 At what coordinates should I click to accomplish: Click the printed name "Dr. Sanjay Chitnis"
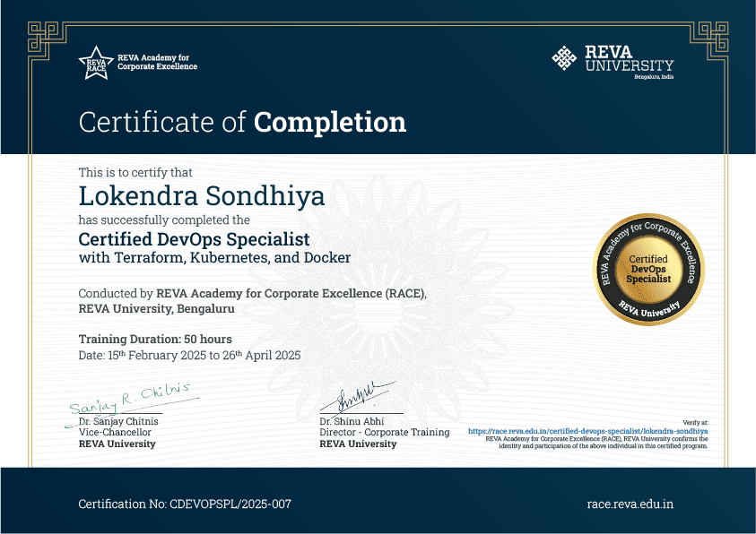118,421
